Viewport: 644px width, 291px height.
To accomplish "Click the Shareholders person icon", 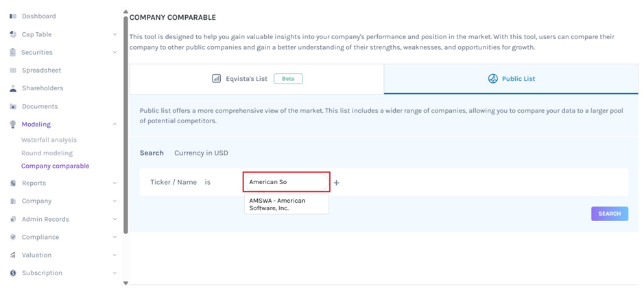I will pyautogui.click(x=13, y=88).
